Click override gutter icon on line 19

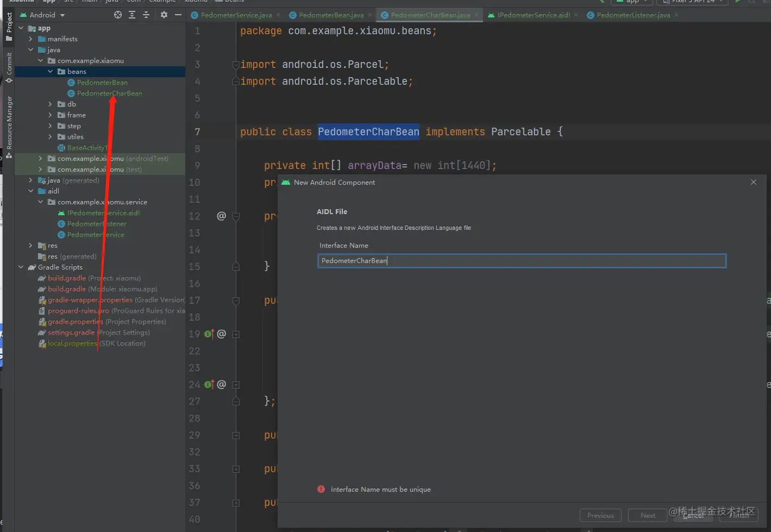click(x=209, y=334)
